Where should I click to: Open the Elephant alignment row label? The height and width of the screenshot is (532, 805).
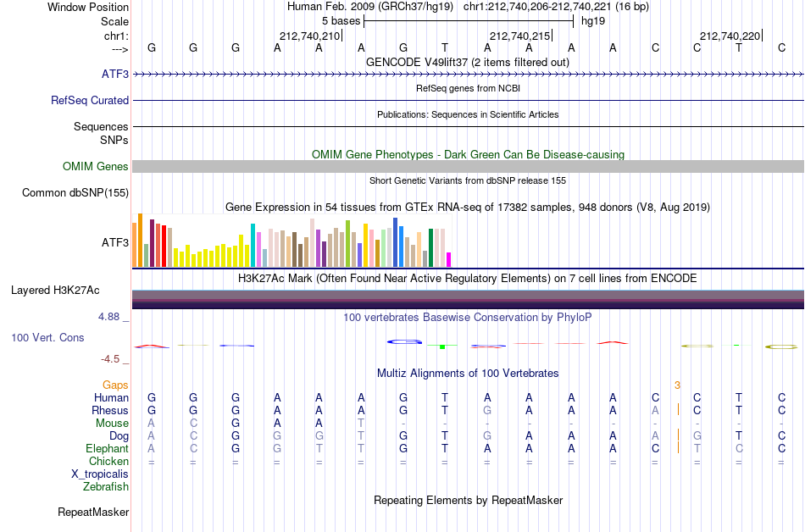tap(108, 449)
